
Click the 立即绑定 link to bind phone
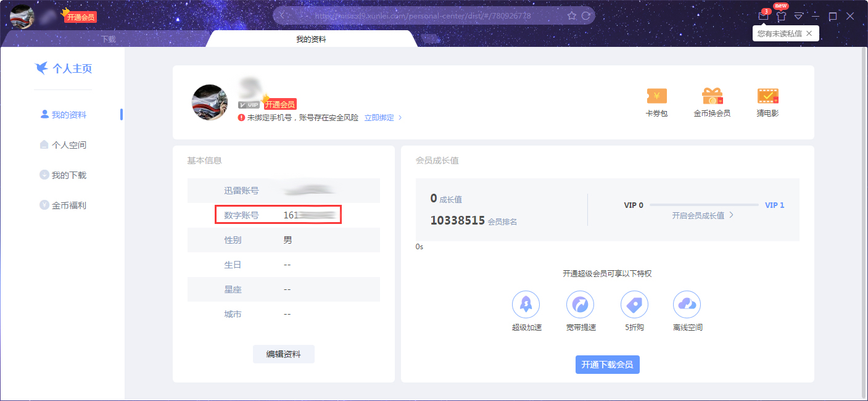(x=379, y=117)
